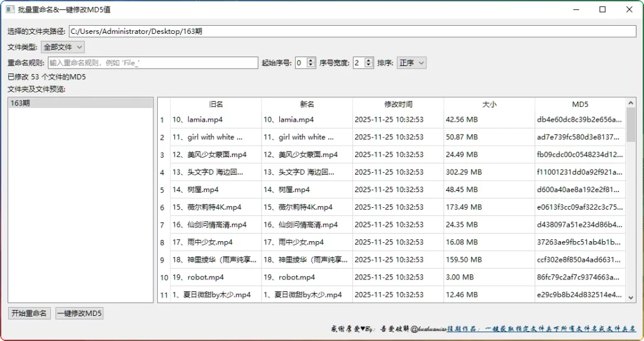The width and height of the screenshot is (644, 341).
Task: Click modified time cell in row 3
Action: [398, 154]
